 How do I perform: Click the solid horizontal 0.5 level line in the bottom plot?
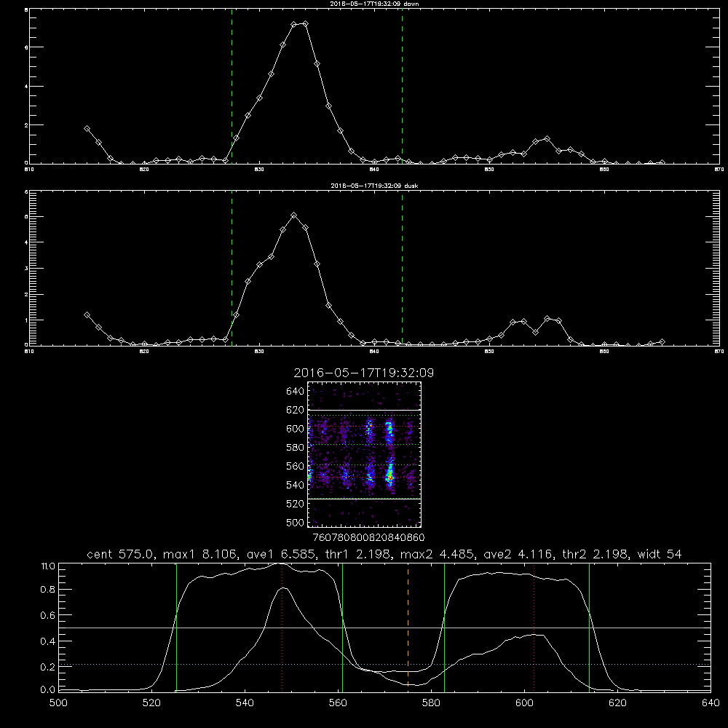point(385,628)
